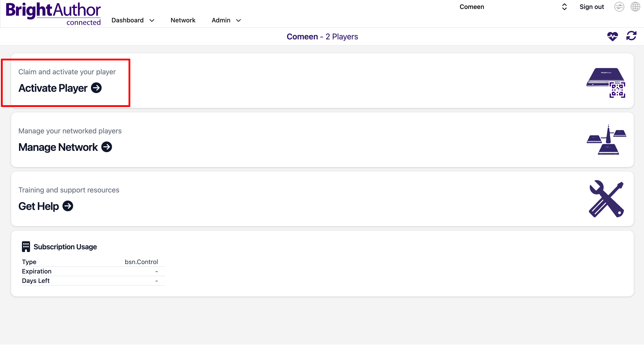Click the Subscription Usage building icon
Viewport: 644px width, 346px height.
pyautogui.click(x=26, y=247)
